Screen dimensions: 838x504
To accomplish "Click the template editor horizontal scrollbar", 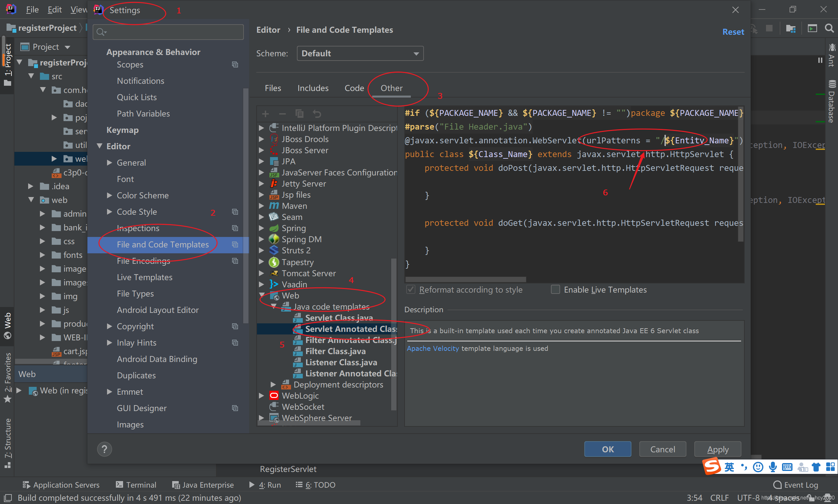I will pyautogui.click(x=465, y=279).
